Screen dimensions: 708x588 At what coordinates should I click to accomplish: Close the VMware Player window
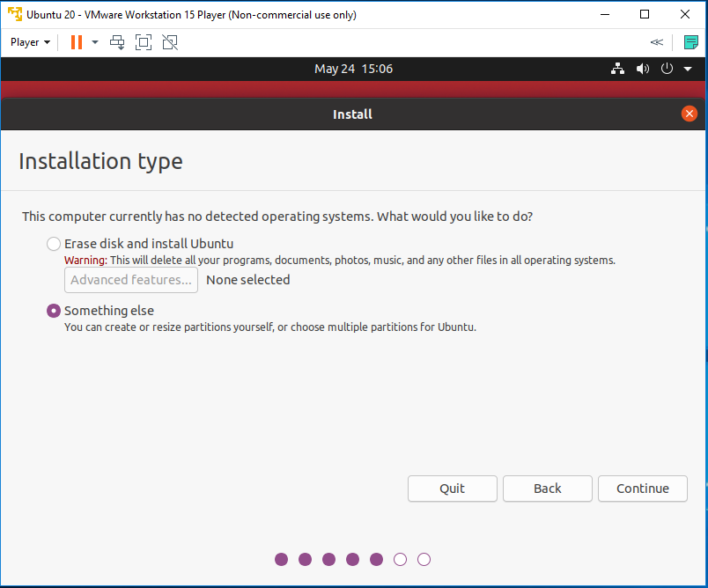point(685,14)
